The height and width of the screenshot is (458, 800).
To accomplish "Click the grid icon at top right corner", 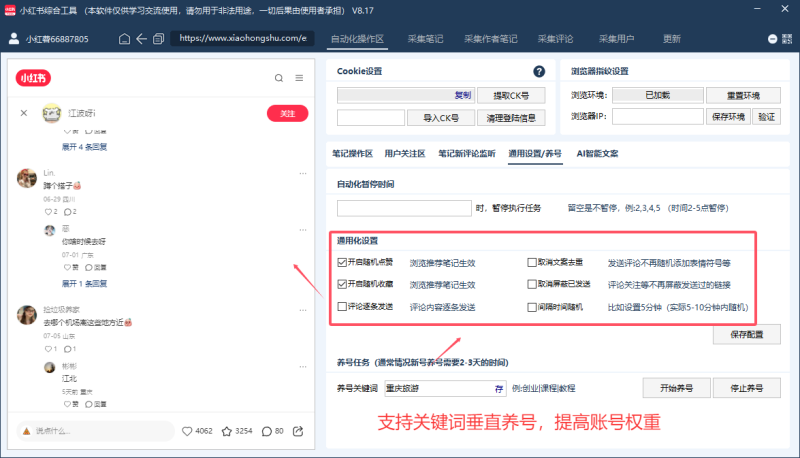I will (787, 39).
